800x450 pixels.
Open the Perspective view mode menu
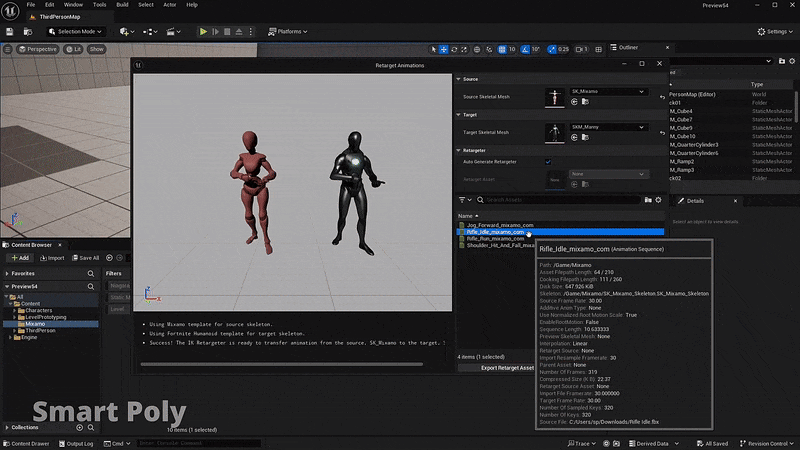point(37,49)
